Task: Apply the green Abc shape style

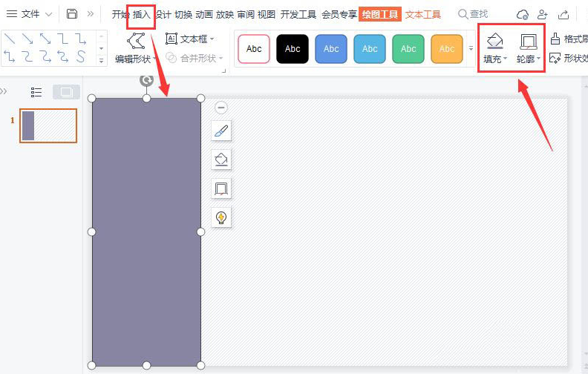Action: pyautogui.click(x=408, y=49)
